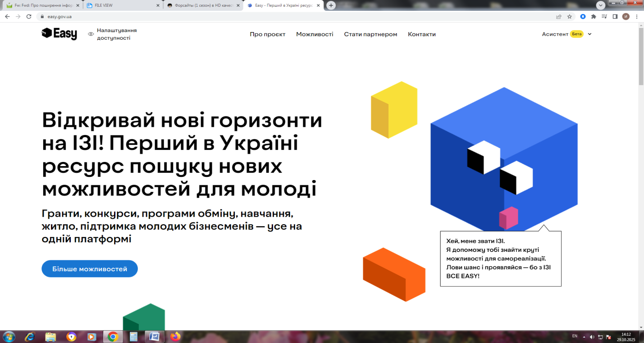This screenshot has height=343, width=644.
Task: Open the Можливості menu item
Action: coord(315,34)
